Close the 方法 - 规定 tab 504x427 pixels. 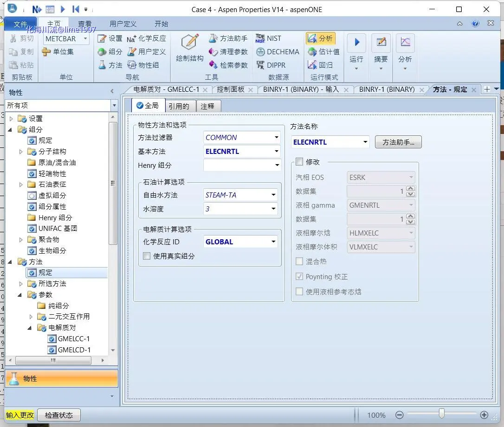coord(473,90)
